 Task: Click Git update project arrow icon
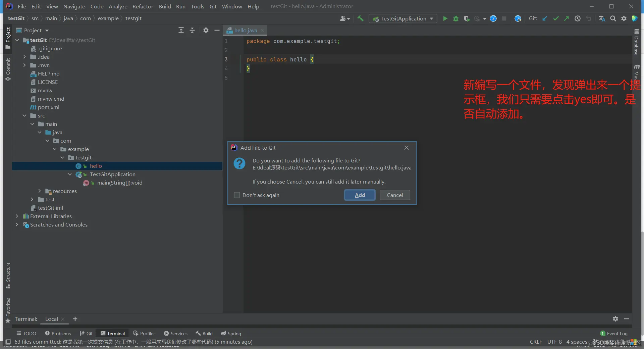[545, 19]
